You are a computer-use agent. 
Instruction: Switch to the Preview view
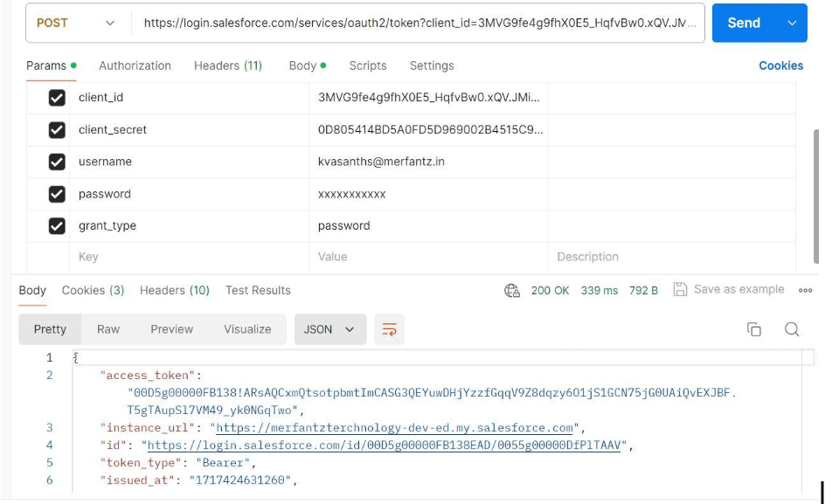[171, 329]
